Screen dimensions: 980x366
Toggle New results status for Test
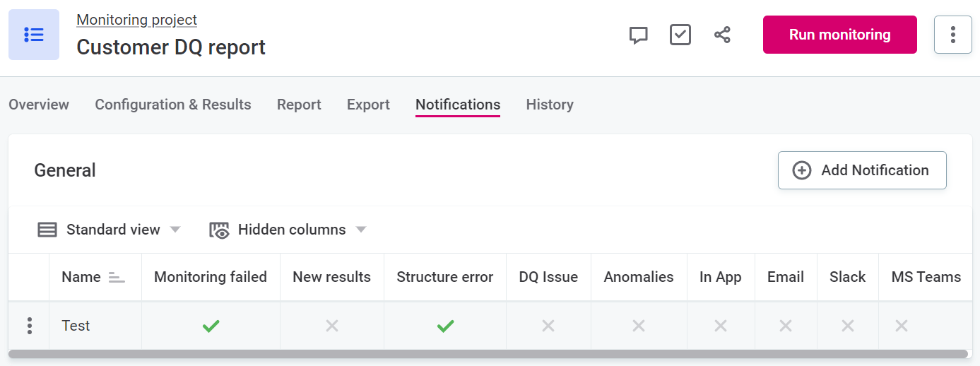coord(331,326)
